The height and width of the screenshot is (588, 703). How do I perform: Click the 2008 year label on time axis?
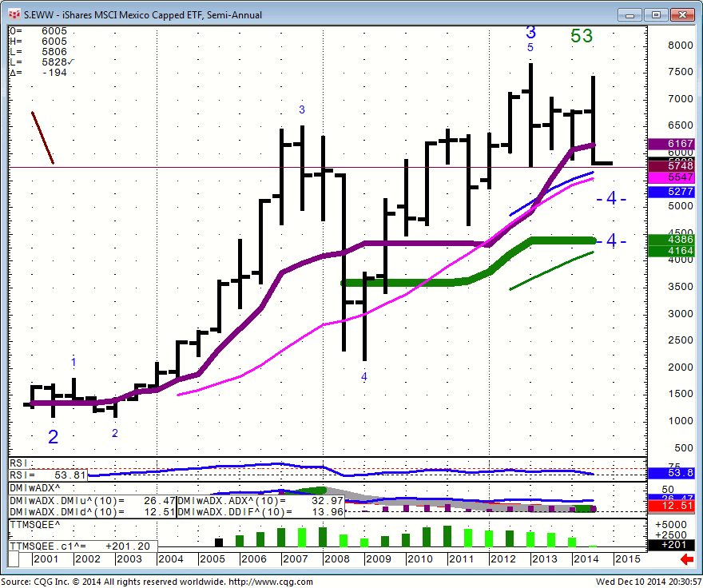tap(337, 559)
